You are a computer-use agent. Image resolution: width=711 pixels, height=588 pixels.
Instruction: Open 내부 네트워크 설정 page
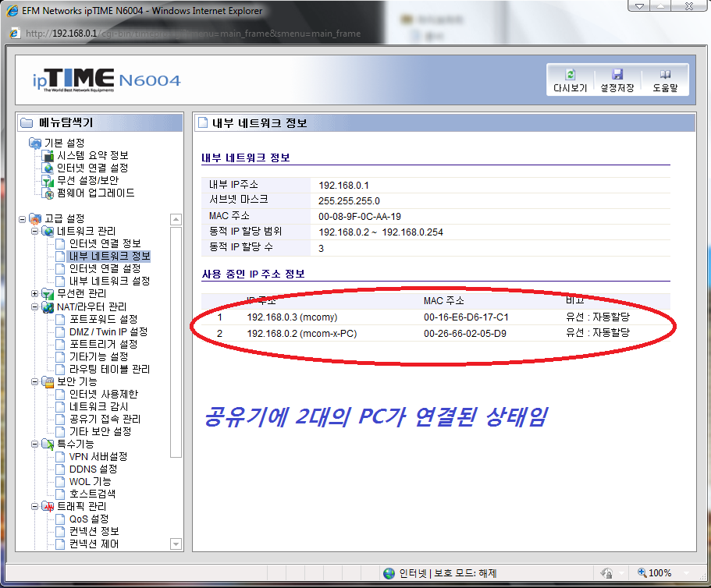pos(109,282)
